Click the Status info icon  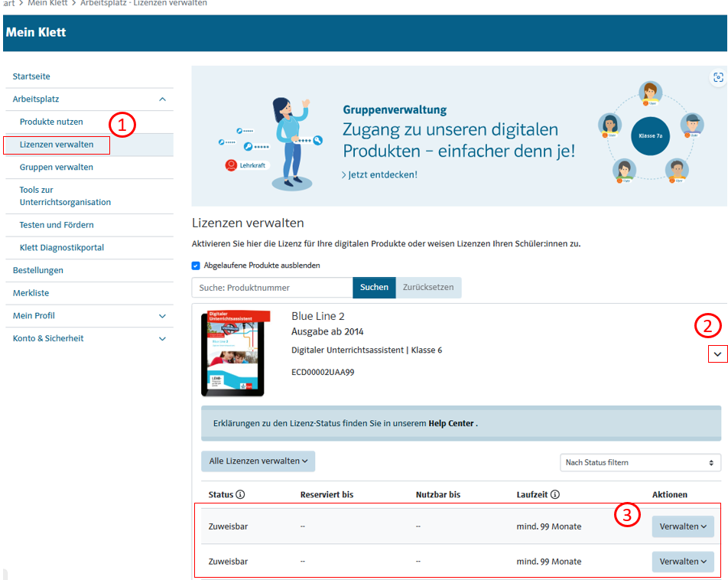pyautogui.click(x=240, y=494)
